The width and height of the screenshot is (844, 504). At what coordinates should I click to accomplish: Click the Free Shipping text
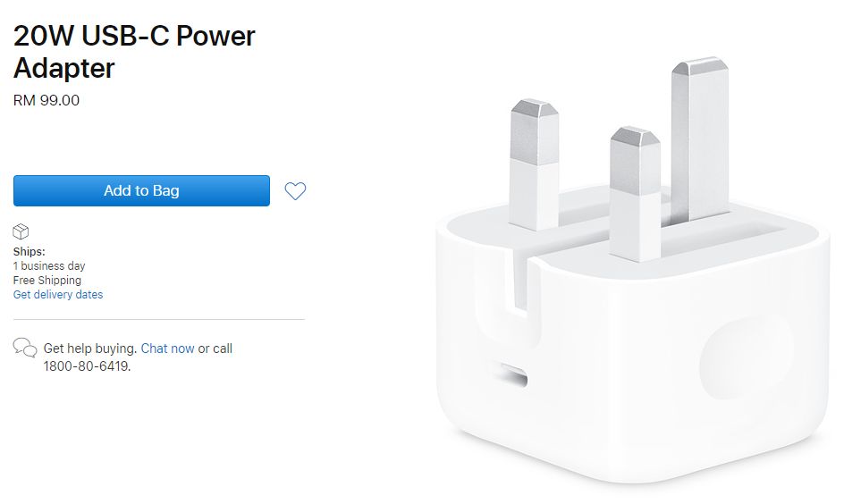click(47, 281)
